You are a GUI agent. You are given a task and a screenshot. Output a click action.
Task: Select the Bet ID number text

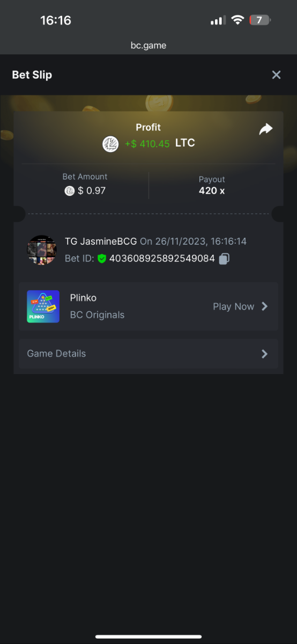(x=162, y=259)
